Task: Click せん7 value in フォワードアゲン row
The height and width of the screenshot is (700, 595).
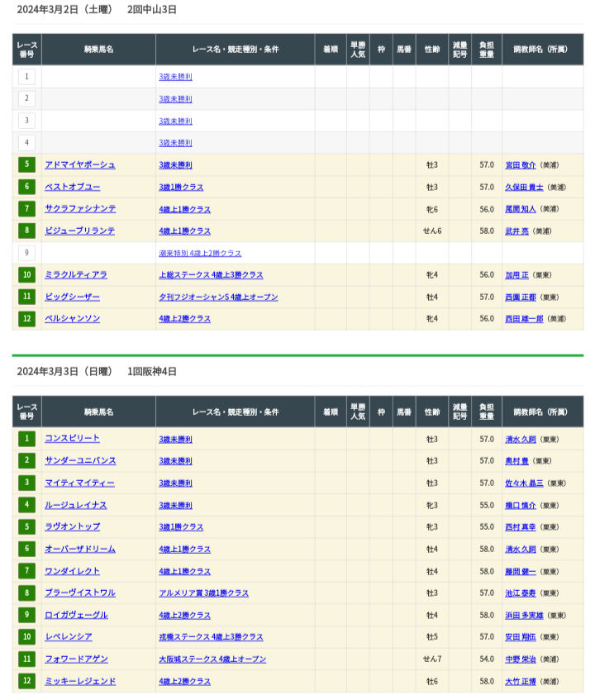Action: 432,659
